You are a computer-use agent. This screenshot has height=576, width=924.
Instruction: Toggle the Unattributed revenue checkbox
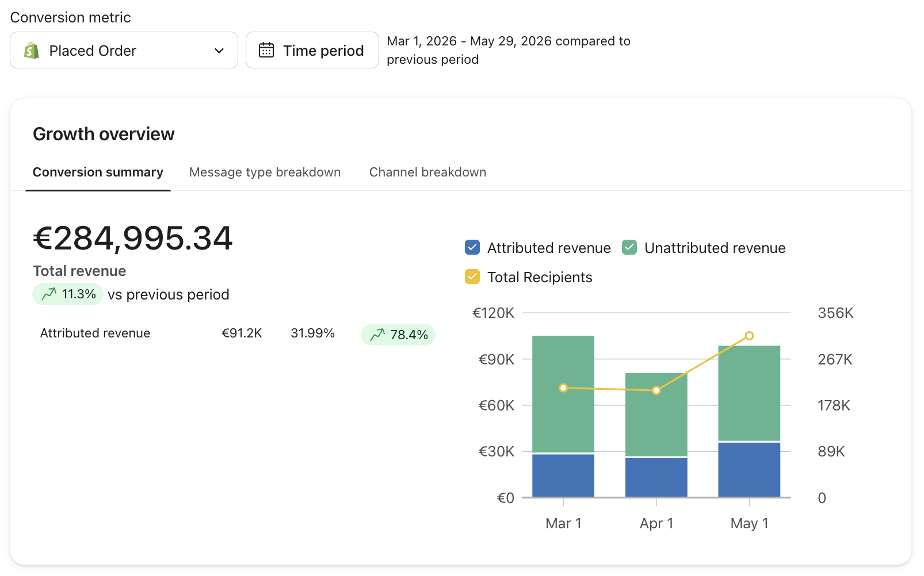click(629, 247)
